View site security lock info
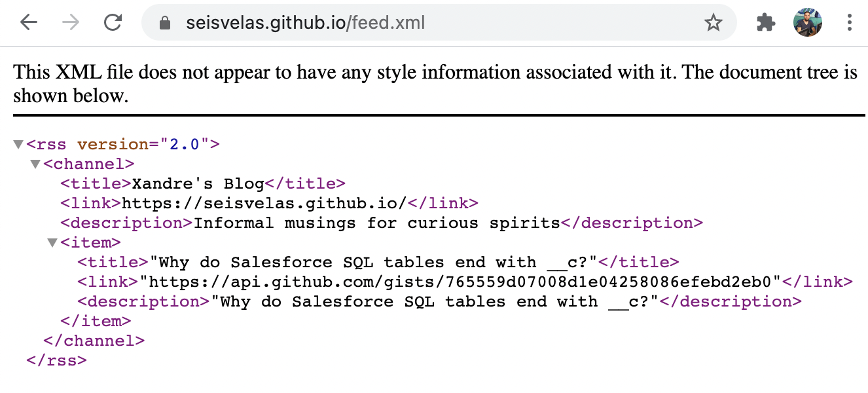This screenshot has height=393, width=868. (x=165, y=24)
